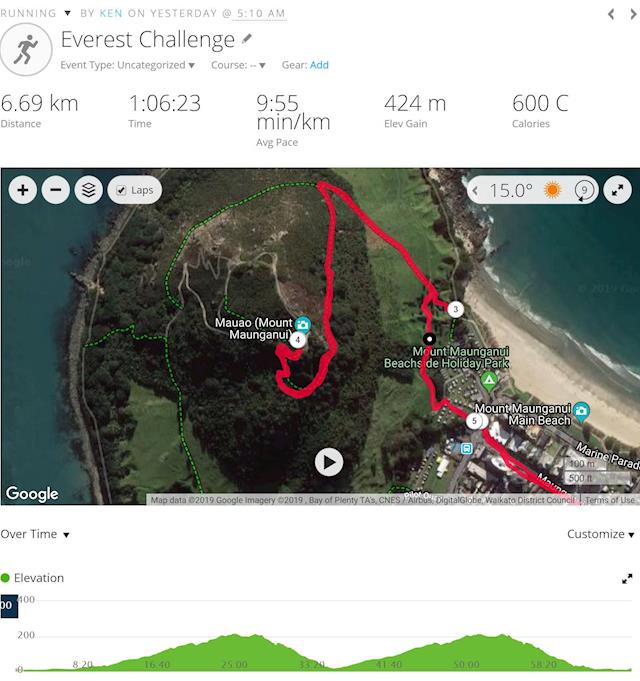Toggle the Laps checkbox

tap(121, 190)
